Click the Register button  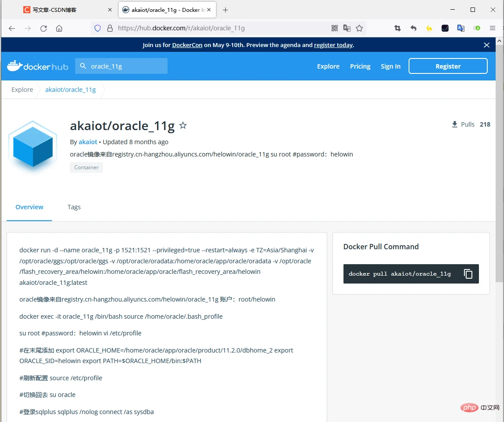click(x=448, y=66)
